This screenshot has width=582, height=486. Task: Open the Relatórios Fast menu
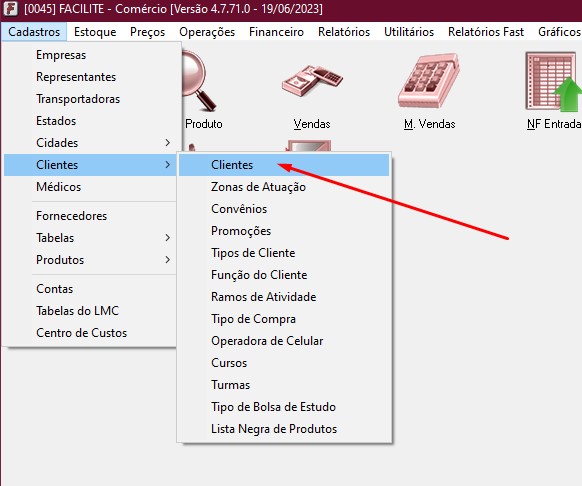click(486, 32)
